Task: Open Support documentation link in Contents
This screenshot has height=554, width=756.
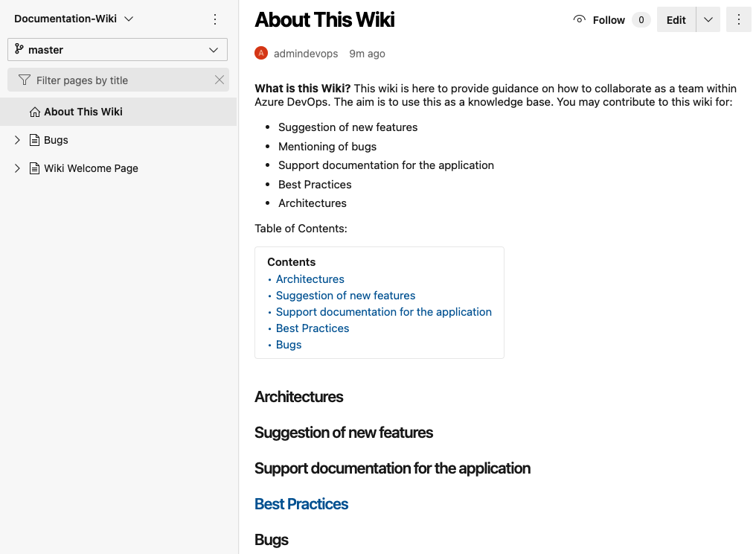Action: pos(383,312)
